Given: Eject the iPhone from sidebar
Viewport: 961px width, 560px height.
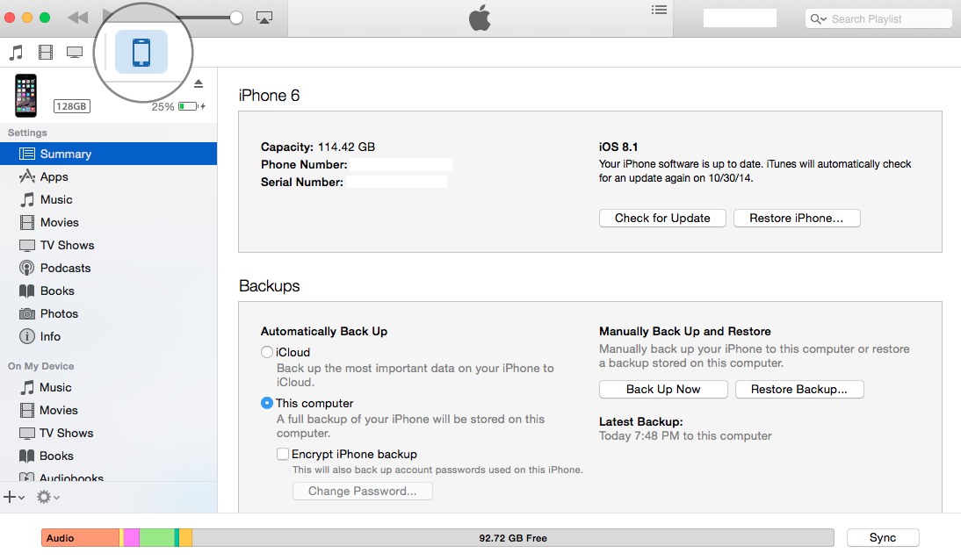Looking at the screenshot, I should point(199,83).
